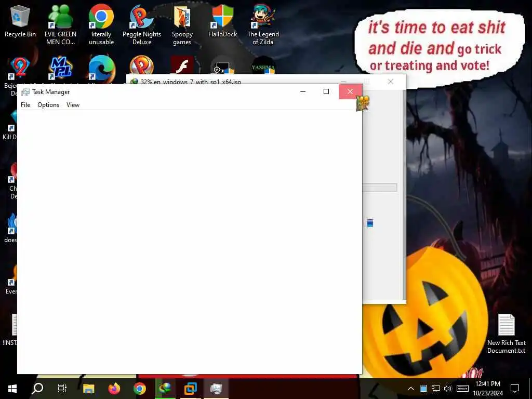Click the network icon in system tray
This screenshot has height=399, width=532.
tap(436, 389)
